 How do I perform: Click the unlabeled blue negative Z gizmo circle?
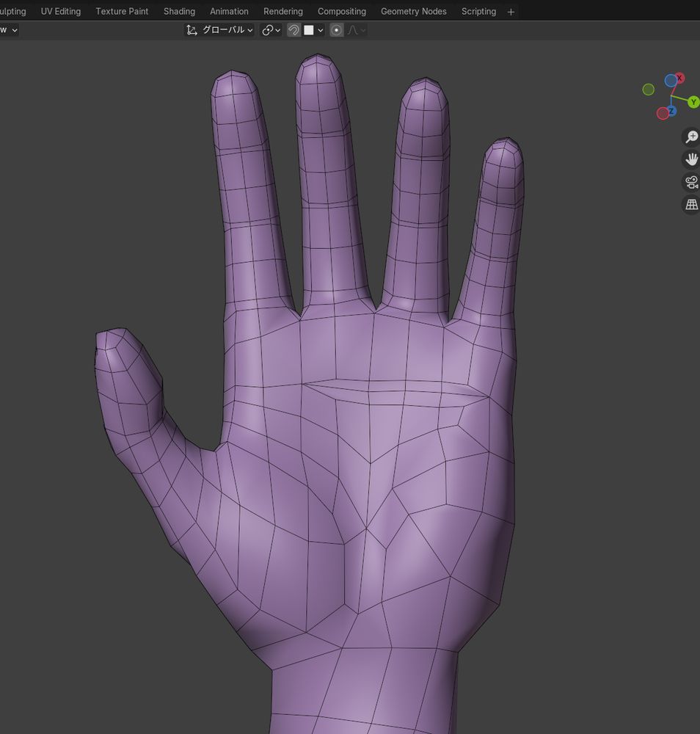[671, 81]
